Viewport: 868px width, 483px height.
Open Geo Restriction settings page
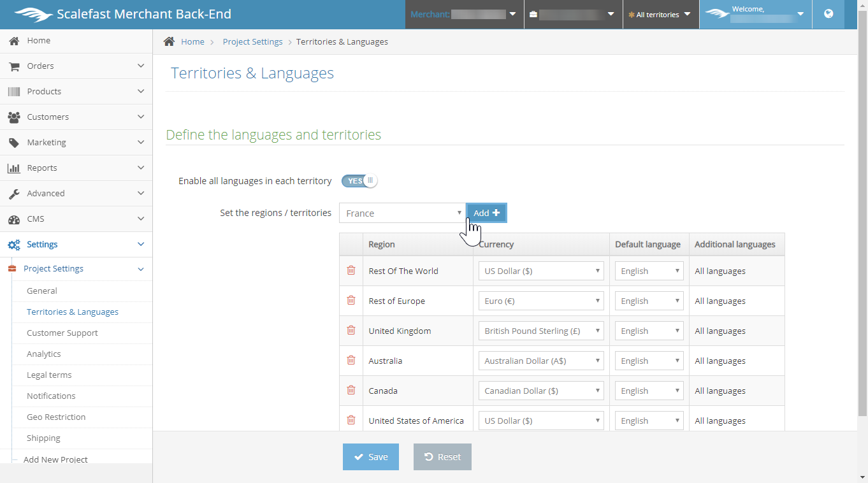click(x=56, y=417)
